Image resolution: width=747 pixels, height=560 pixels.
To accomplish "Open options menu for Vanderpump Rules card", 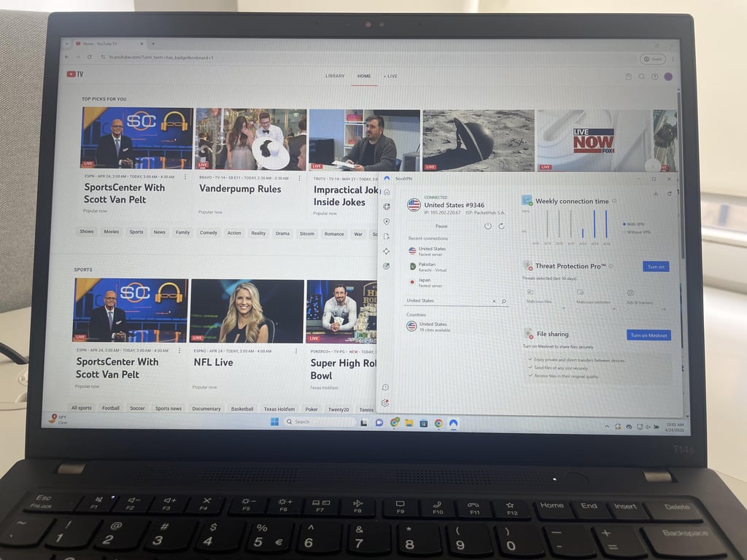I will (299, 178).
